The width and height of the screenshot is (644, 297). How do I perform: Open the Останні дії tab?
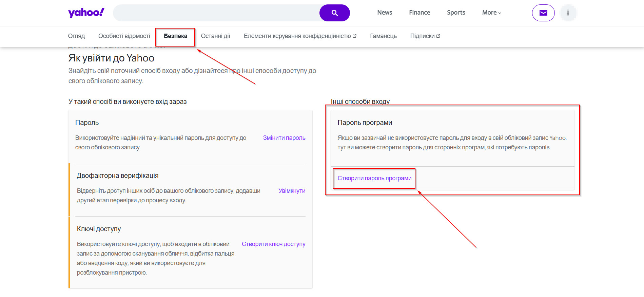coord(215,36)
